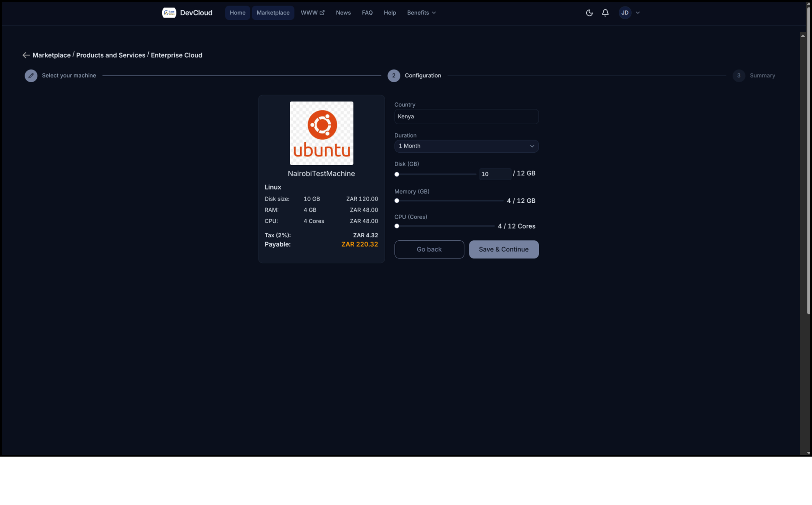Image resolution: width=812 pixels, height=505 pixels.
Task: Open the WWW external link
Action: [313, 13]
